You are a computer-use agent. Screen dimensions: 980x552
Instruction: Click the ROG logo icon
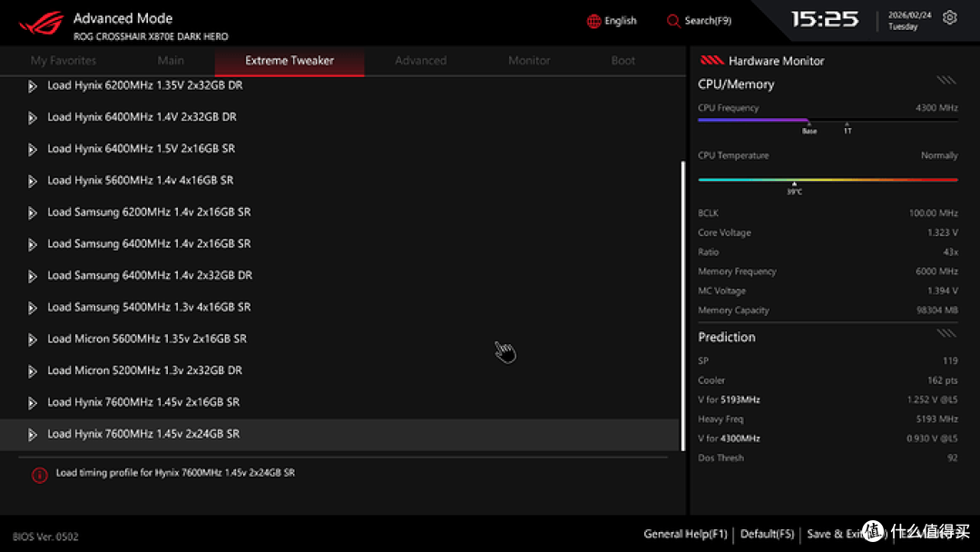coord(41,23)
